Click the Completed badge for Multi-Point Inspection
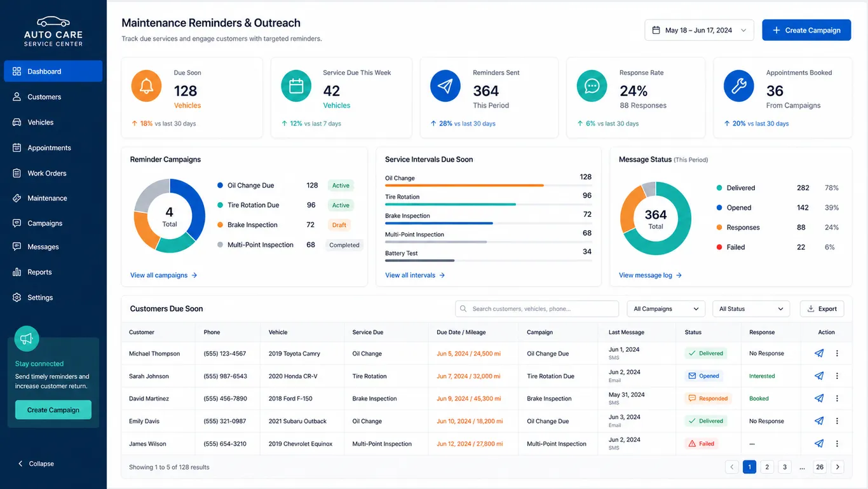Screen dimensions: 868x489 pos(344,245)
